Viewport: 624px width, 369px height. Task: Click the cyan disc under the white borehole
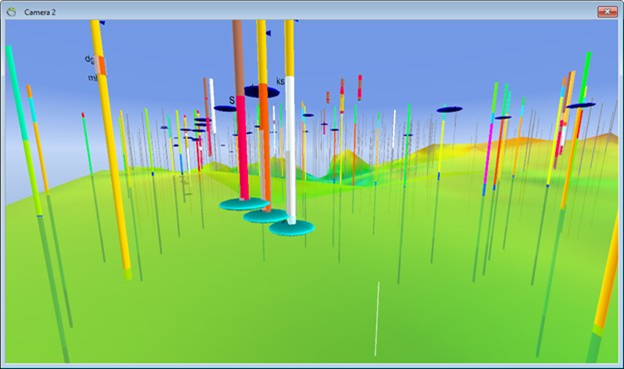(x=292, y=228)
